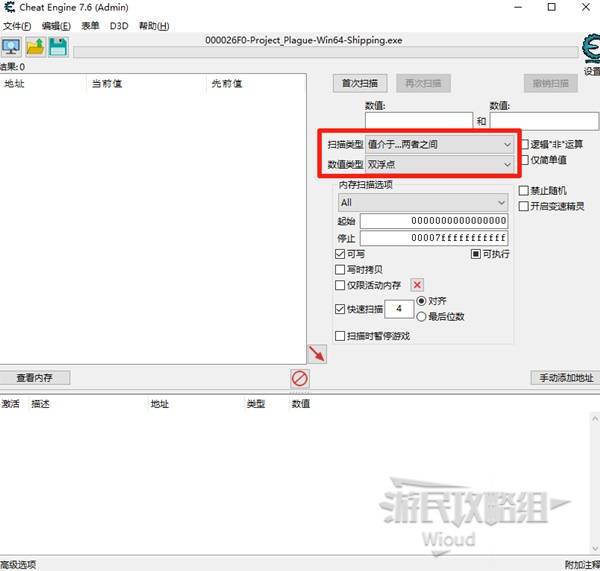The width and height of the screenshot is (600, 571).
Task: Click the red circle clear list icon
Action: click(x=299, y=378)
